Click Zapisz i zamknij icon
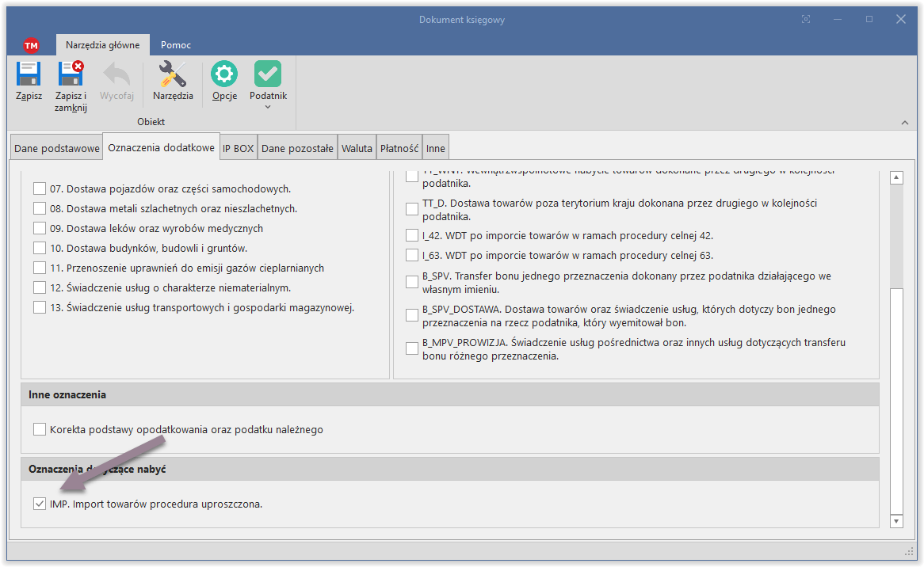Image resolution: width=924 pixels, height=567 pixels. [71, 74]
